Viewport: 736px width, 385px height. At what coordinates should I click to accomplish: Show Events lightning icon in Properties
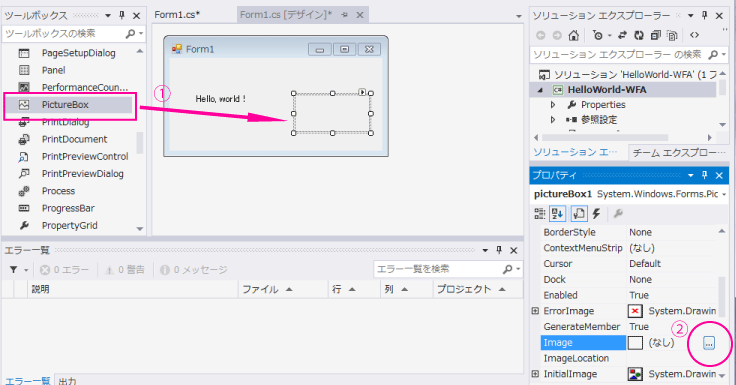597,214
